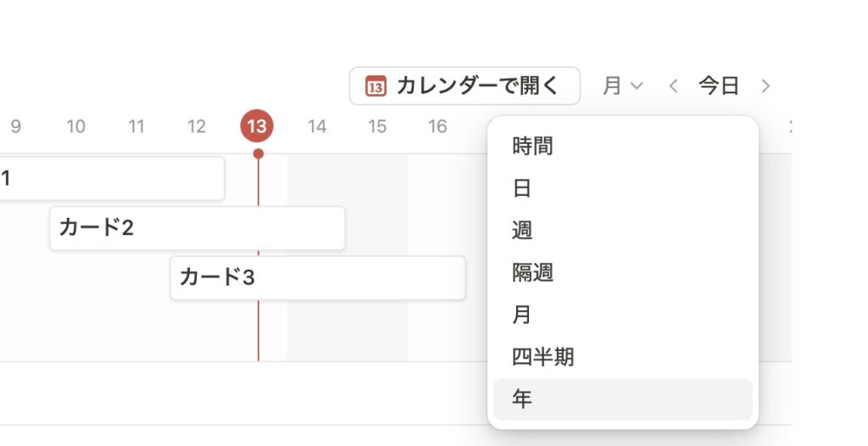868x446 pixels.
Task: Open the カード3 timeline bar
Action: [x=317, y=278]
